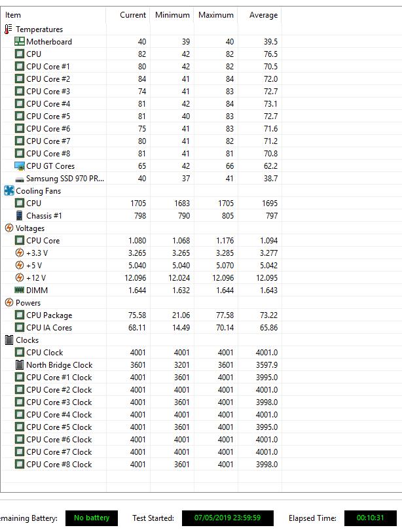The height and width of the screenshot is (532, 402).
Task: Click the CPU IA Cores chip icon
Action: coord(20,327)
